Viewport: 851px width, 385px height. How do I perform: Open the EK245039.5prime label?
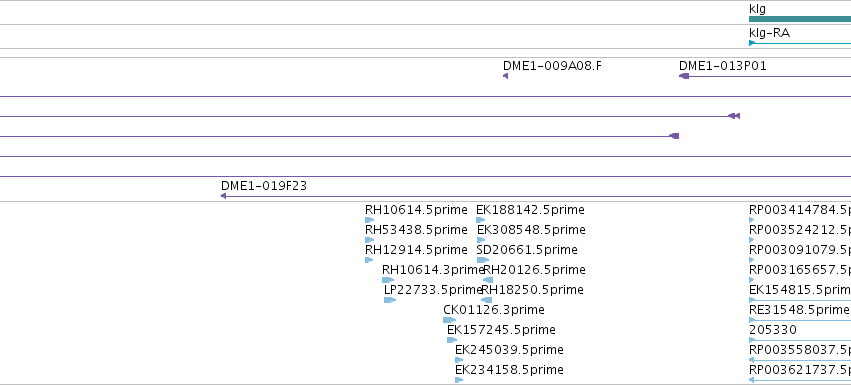coord(509,349)
